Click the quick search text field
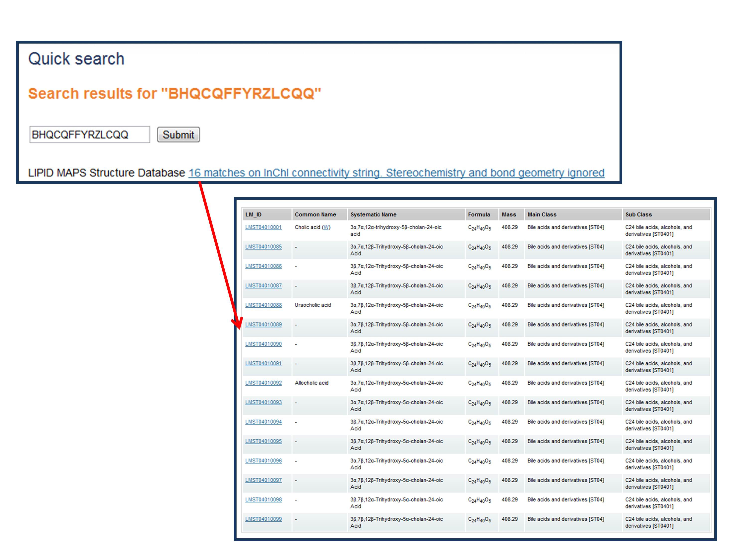This screenshot has height=560, width=747. [x=89, y=135]
